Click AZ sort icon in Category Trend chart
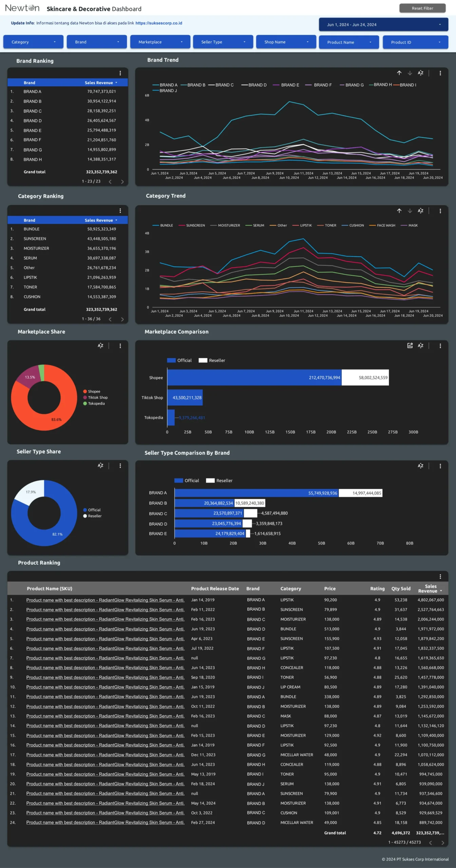The height and width of the screenshot is (868, 456). pos(420,211)
